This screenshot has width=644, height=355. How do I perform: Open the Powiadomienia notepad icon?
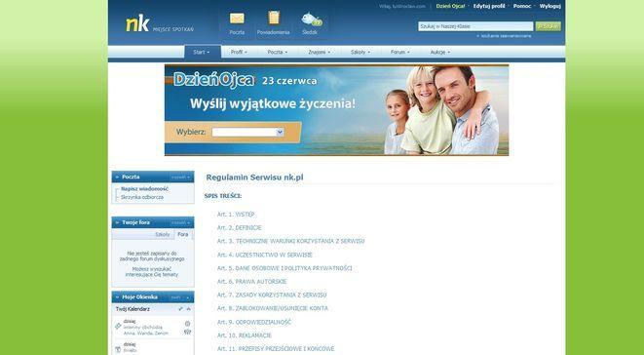point(274,18)
